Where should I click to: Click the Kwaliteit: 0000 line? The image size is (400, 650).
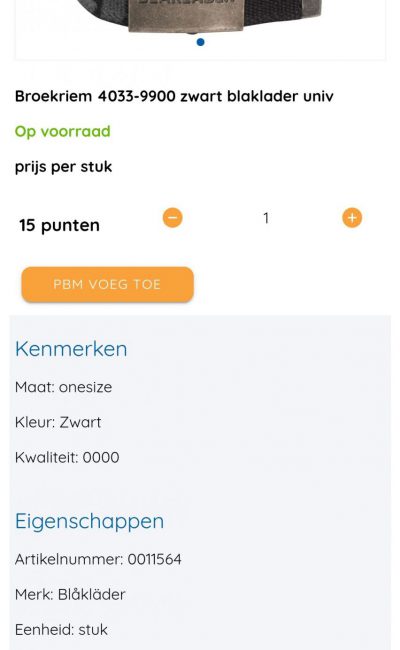pos(67,458)
